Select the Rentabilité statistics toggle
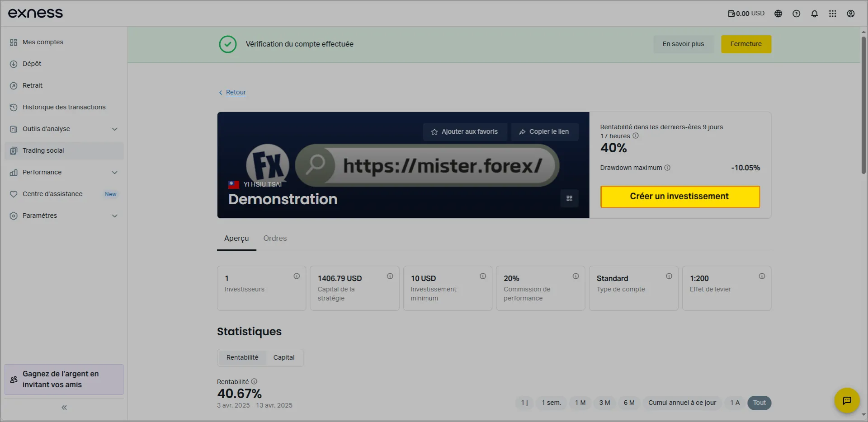 click(x=242, y=357)
